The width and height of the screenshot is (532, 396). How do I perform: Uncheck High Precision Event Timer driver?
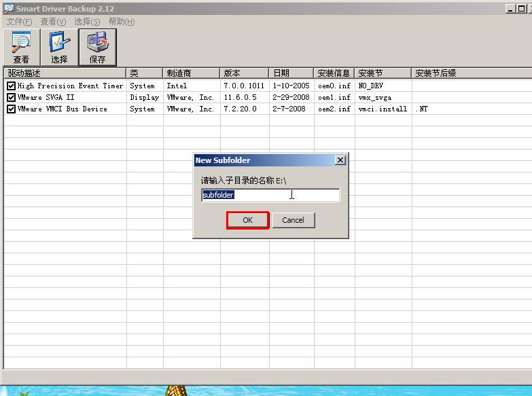pyautogui.click(x=11, y=86)
